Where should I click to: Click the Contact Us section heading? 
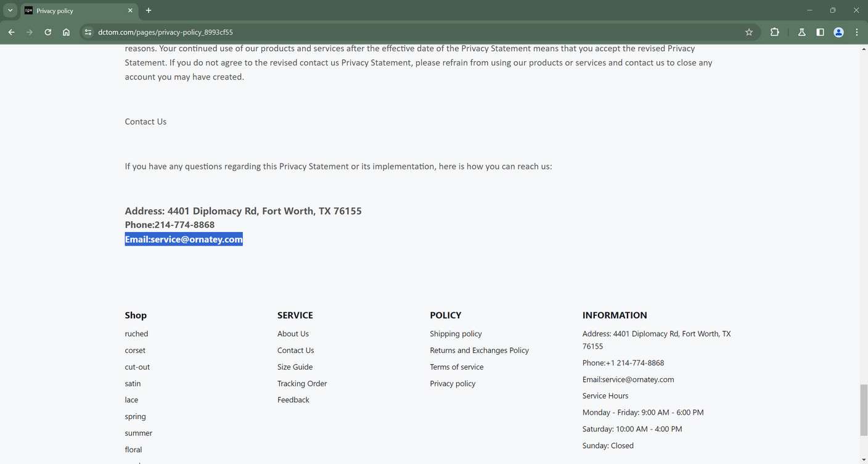pos(145,122)
